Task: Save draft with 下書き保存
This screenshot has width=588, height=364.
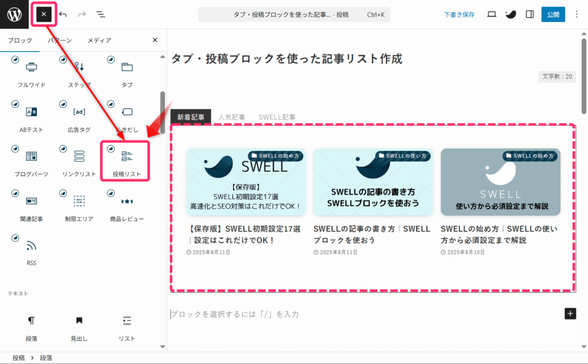Action: click(459, 14)
